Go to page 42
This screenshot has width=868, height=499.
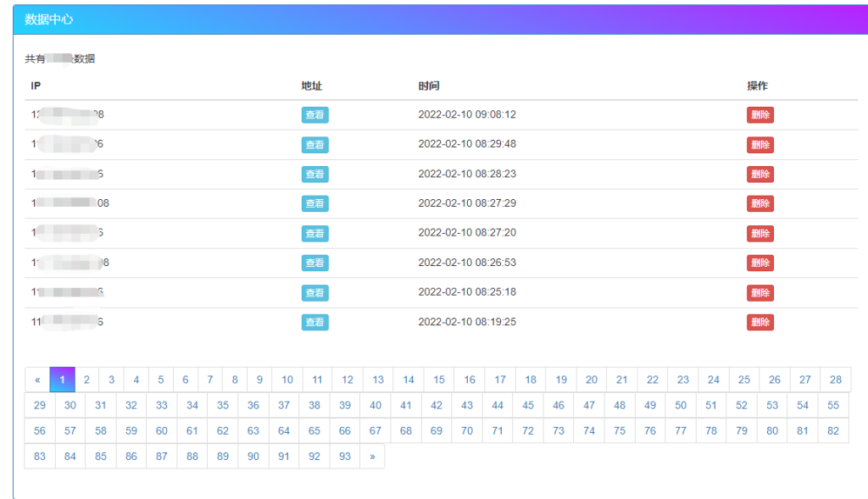point(437,406)
